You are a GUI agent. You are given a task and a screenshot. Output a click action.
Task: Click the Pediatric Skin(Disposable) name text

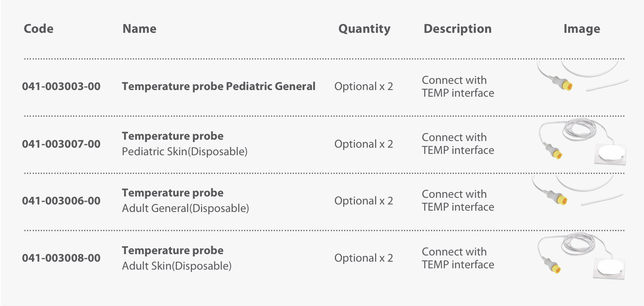click(184, 152)
